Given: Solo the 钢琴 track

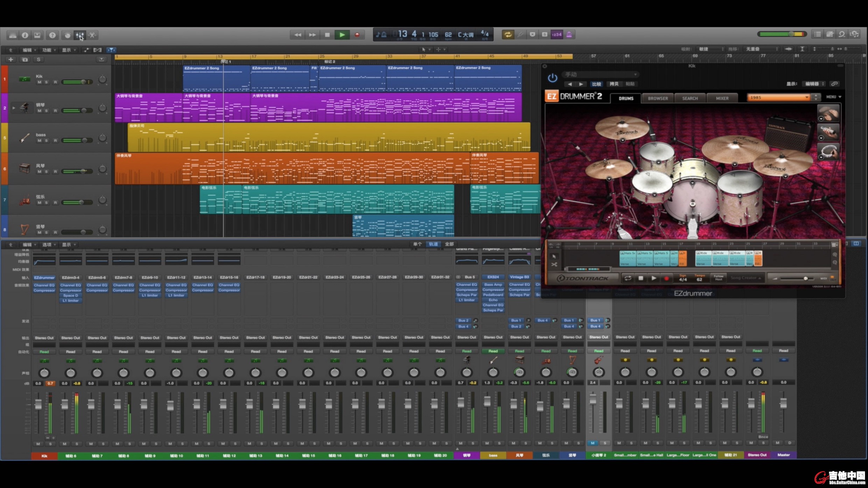Looking at the screenshot, I should pos(46,111).
